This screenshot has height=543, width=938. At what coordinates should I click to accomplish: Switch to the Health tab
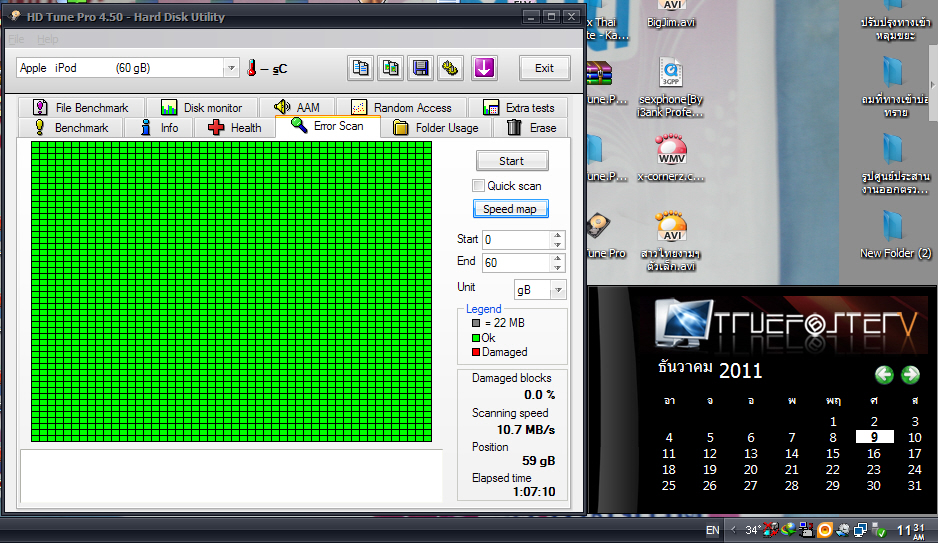point(234,128)
